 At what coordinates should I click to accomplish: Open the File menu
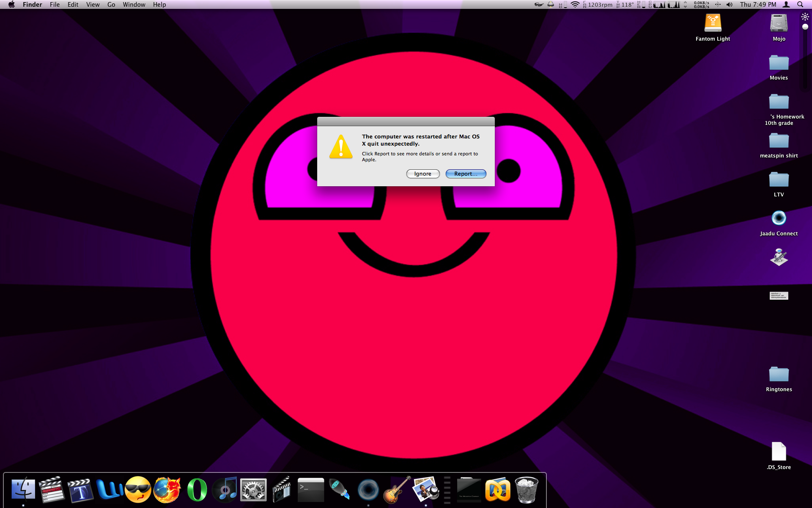[55, 5]
